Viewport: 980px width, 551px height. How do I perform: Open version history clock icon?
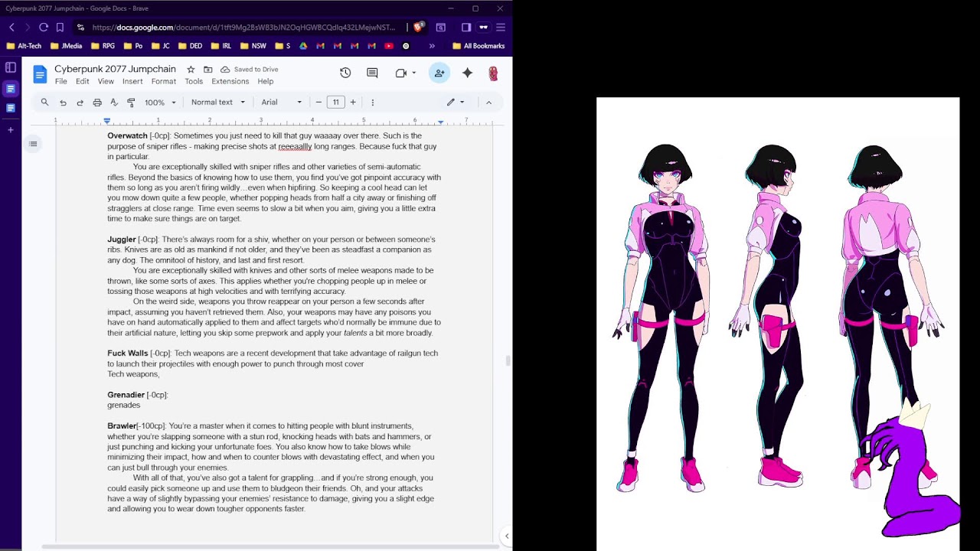click(345, 73)
